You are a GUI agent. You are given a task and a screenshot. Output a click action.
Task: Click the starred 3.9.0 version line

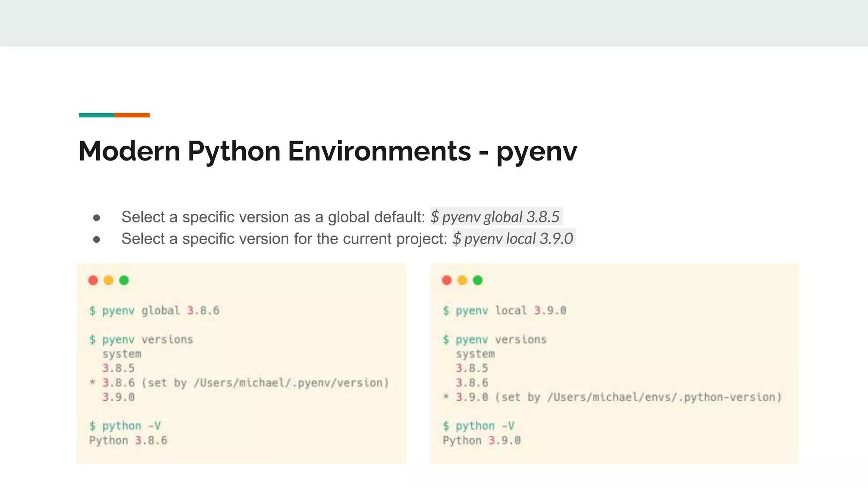click(612, 397)
